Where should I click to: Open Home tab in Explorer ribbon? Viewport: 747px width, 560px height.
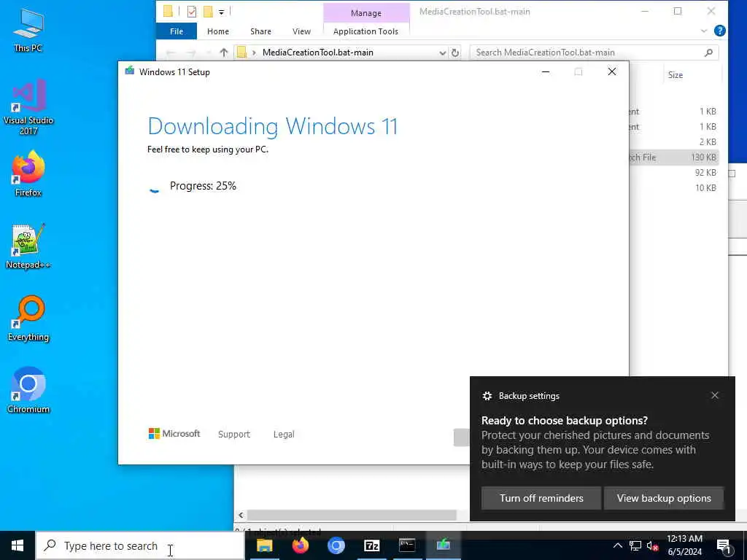pos(217,31)
